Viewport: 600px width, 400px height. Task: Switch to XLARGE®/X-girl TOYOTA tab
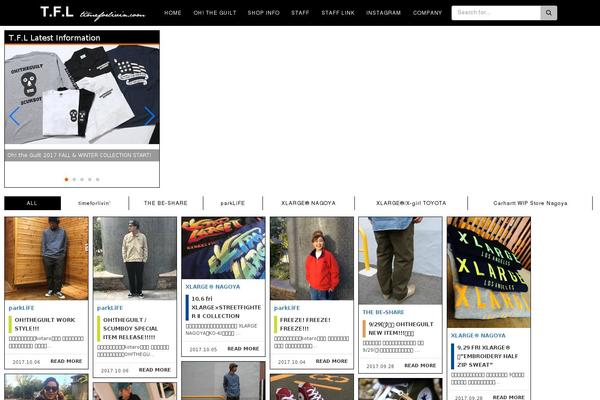pyautogui.click(x=411, y=203)
